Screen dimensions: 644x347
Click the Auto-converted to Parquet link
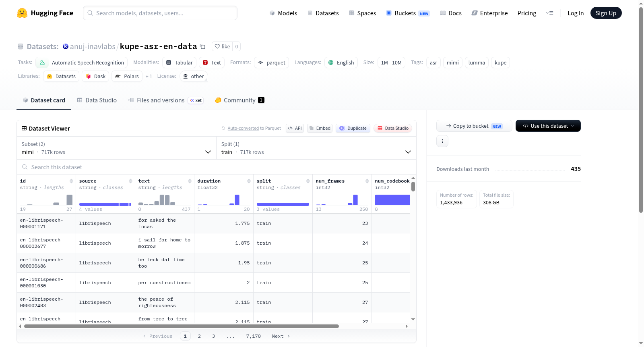coord(254,128)
